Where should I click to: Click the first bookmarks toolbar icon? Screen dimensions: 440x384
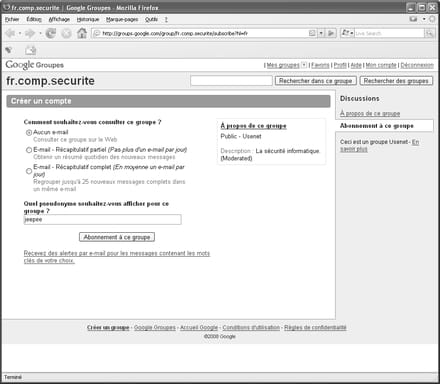(x=9, y=50)
